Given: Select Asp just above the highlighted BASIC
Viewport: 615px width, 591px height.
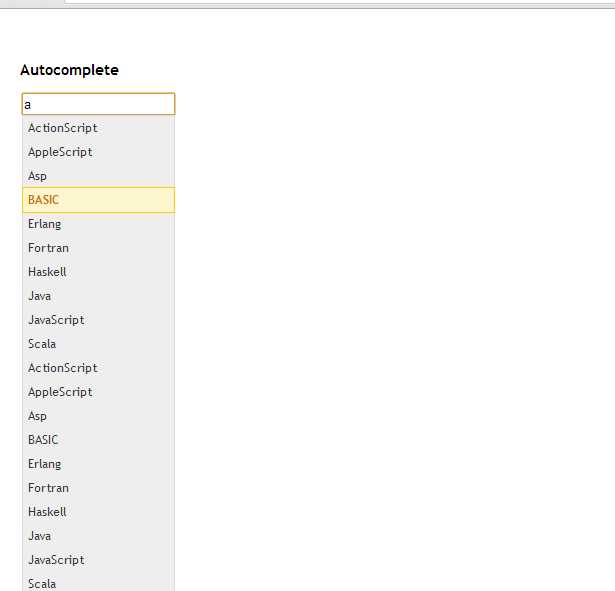Looking at the screenshot, I should (98, 176).
